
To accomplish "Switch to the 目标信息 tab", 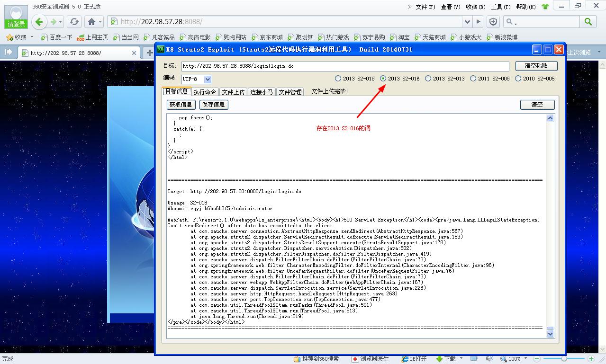I will pos(176,91).
